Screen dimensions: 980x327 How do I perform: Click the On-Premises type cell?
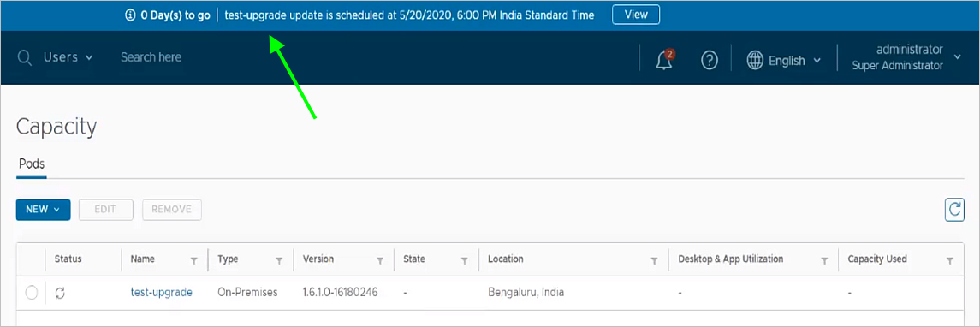(247, 292)
